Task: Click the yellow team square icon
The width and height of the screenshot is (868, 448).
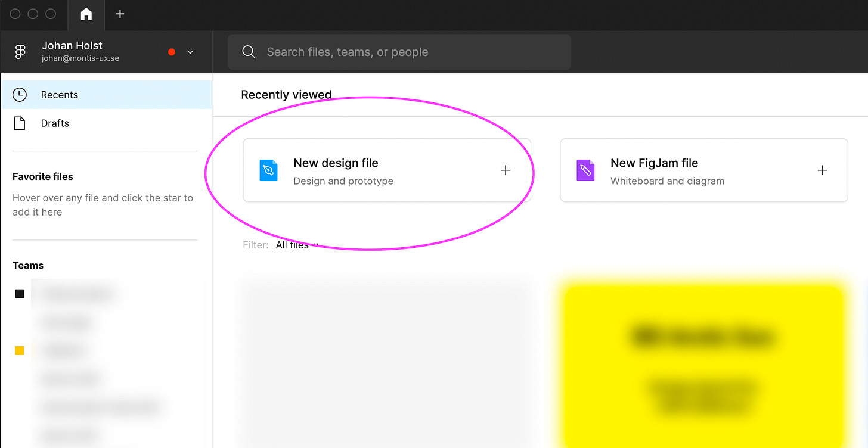Action: click(x=20, y=351)
